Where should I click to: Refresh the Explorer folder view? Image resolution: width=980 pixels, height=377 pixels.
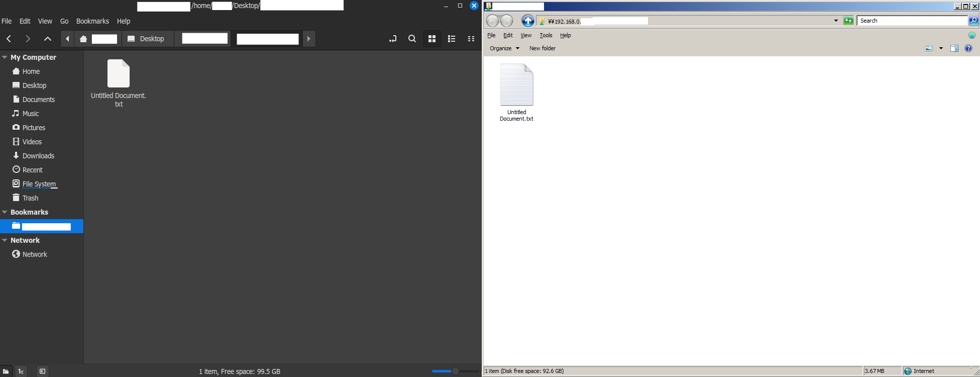pos(848,21)
